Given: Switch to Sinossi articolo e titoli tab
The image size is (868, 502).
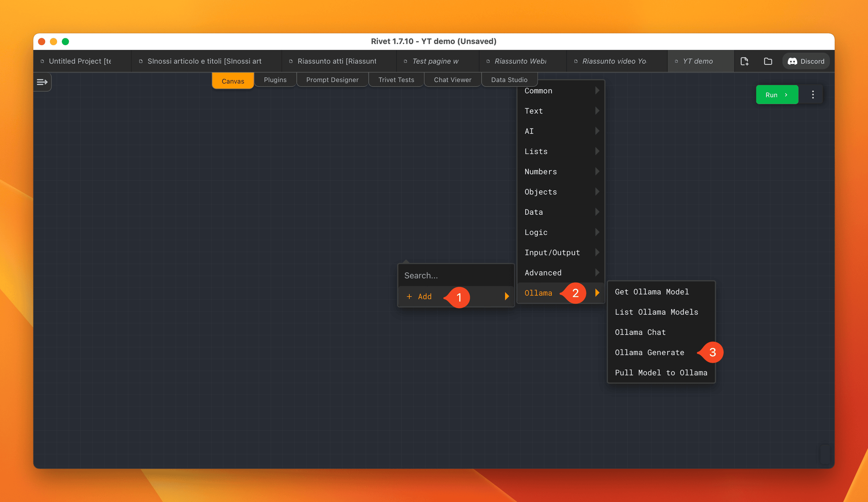Looking at the screenshot, I should point(207,61).
